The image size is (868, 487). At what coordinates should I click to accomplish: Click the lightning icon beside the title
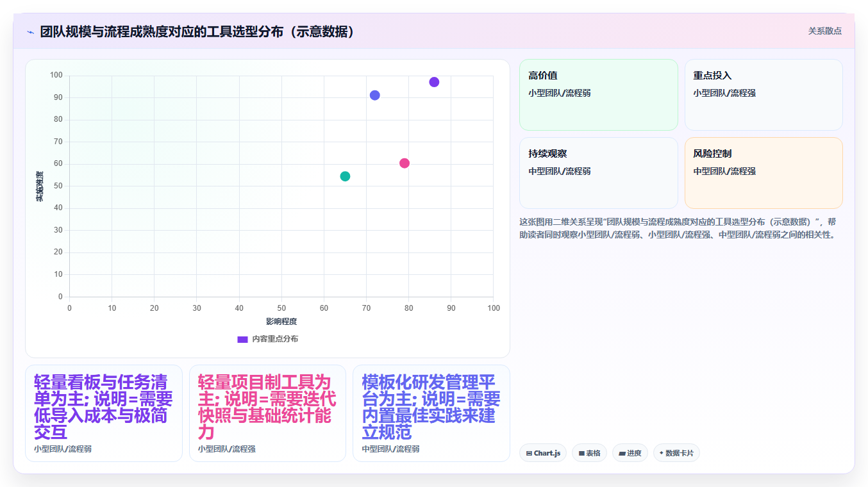[x=30, y=32]
